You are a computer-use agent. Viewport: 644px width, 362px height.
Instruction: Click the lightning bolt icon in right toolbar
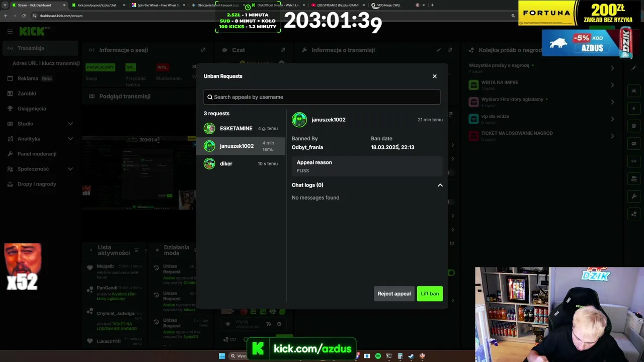tap(634, 109)
